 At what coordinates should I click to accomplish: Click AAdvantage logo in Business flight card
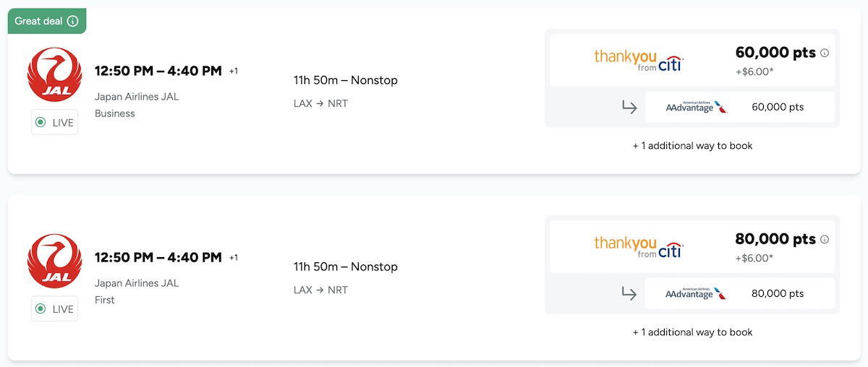pos(696,107)
